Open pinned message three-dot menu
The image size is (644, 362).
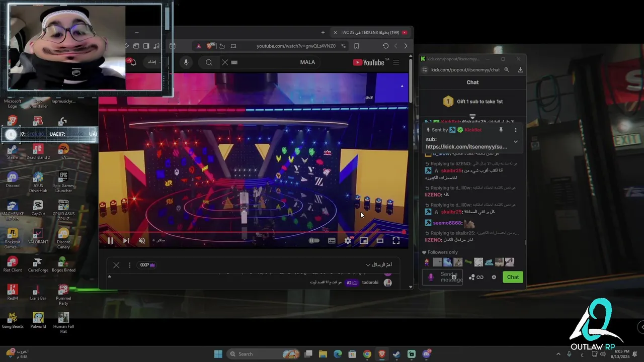(x=515, y=130)
